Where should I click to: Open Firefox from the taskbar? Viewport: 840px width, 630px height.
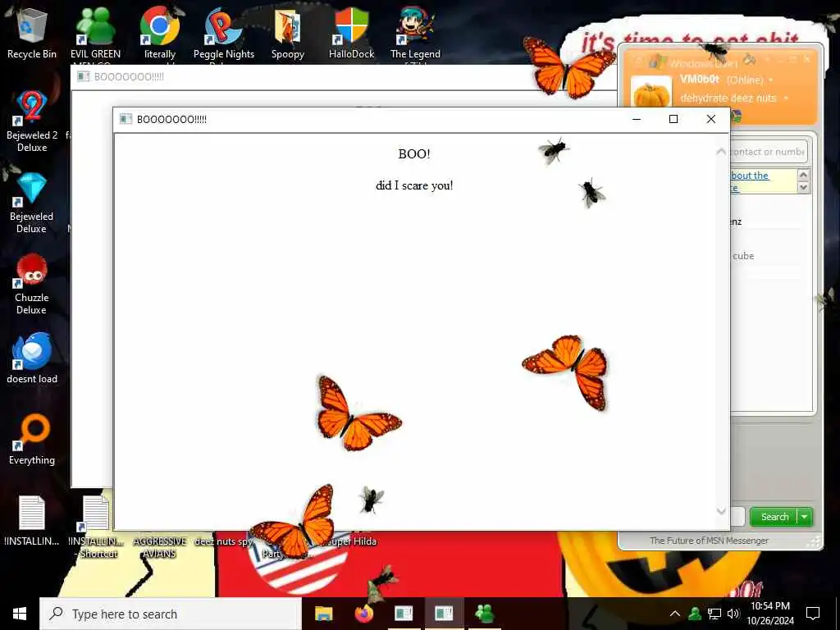363,614
